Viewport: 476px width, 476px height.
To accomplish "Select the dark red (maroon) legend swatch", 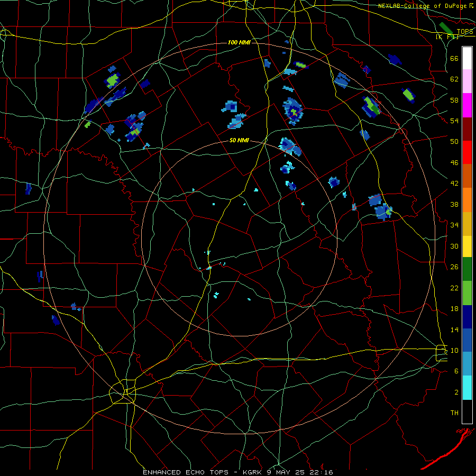I will (467, 129).
